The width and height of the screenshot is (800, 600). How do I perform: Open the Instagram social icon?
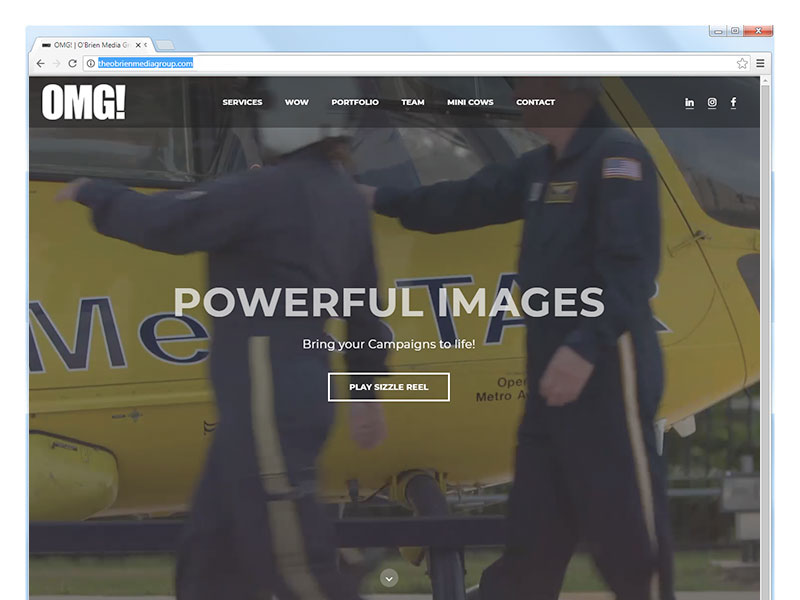click(x=712, y=102)
